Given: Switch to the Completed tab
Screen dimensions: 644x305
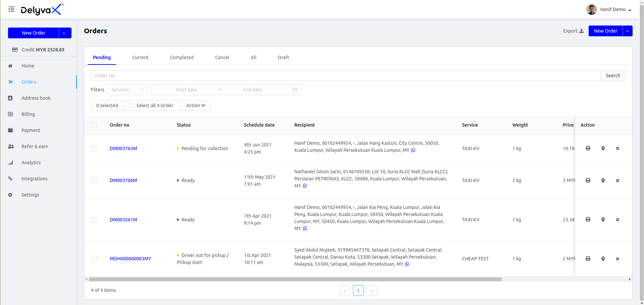Looking at the screenshot, I should 182,57.
